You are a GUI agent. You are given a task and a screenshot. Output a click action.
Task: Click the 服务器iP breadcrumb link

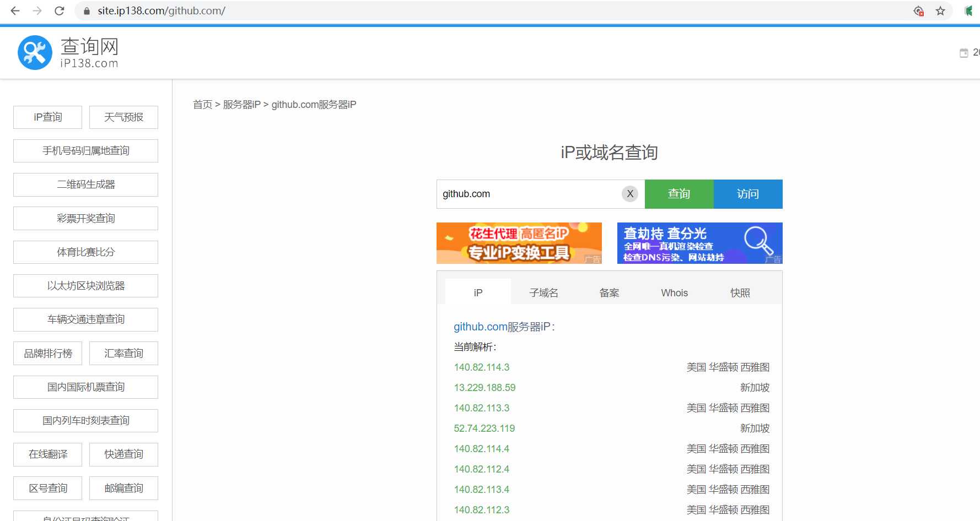coord(242,105)
